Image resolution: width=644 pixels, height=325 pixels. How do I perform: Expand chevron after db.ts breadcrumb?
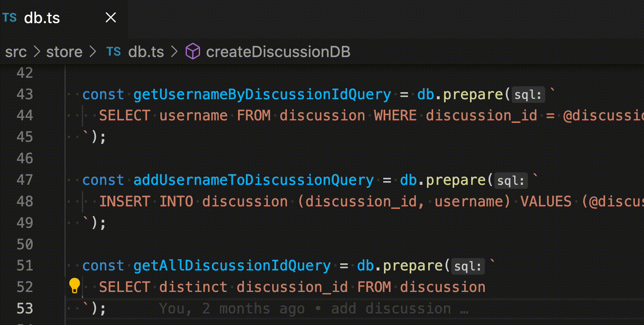(x=174, y=52)
